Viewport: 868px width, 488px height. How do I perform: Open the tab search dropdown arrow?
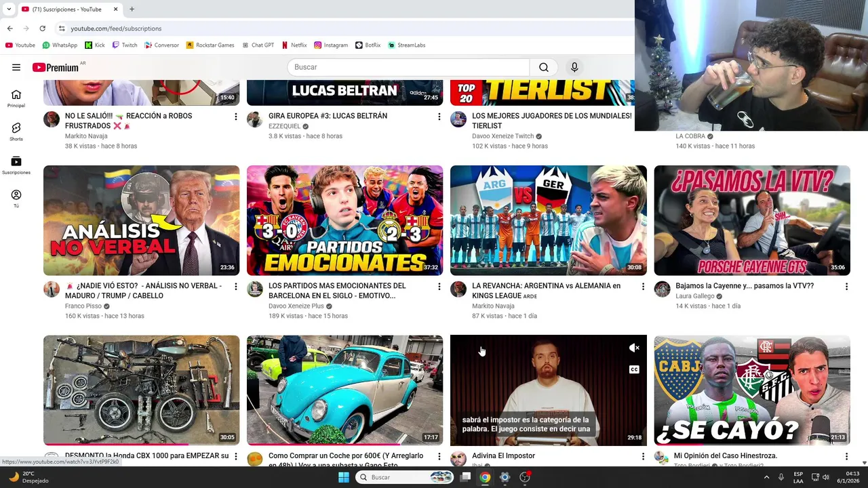pyautogui.click(x=9, y=9)
